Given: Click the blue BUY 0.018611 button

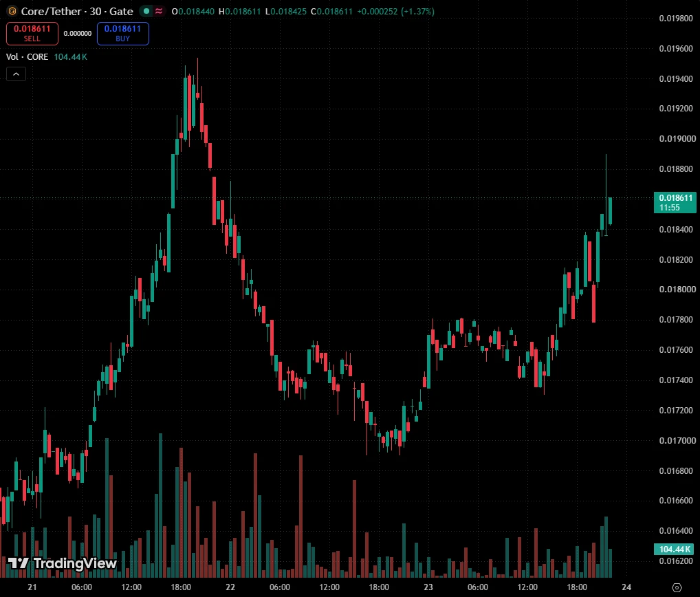Looking at the screenshot, I should 123,34.
